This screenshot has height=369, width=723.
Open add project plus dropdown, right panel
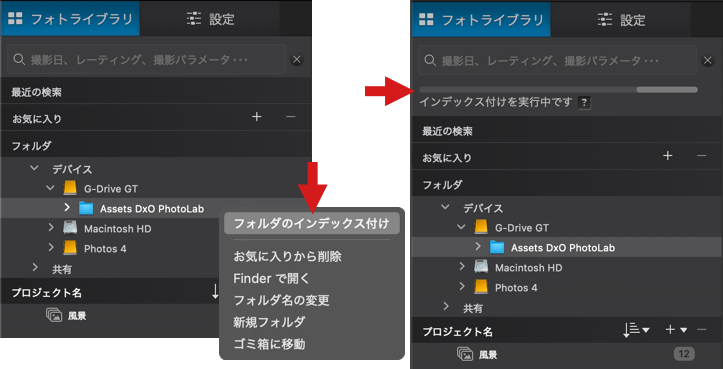[676, 329]
